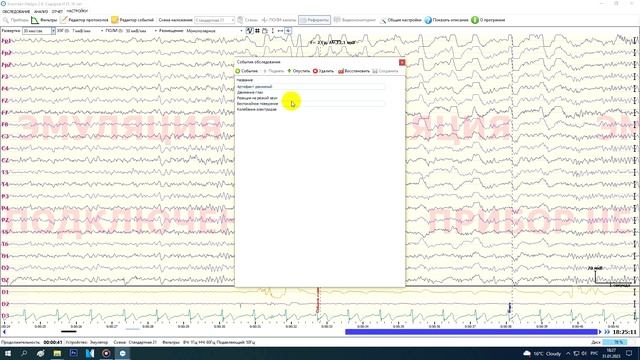
Task: Open the НАСТРОЙКИ menu
Action: pyautogui.click(x=77, y=11)
